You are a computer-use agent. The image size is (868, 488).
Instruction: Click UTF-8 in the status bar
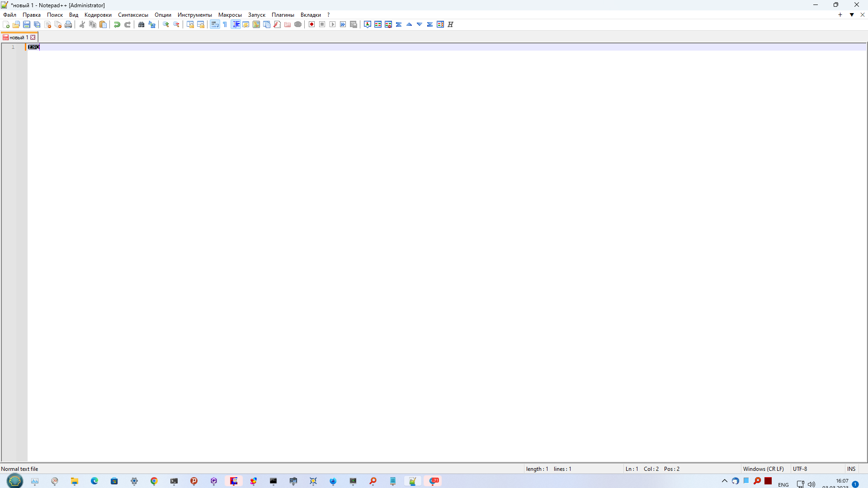(800, 469)
